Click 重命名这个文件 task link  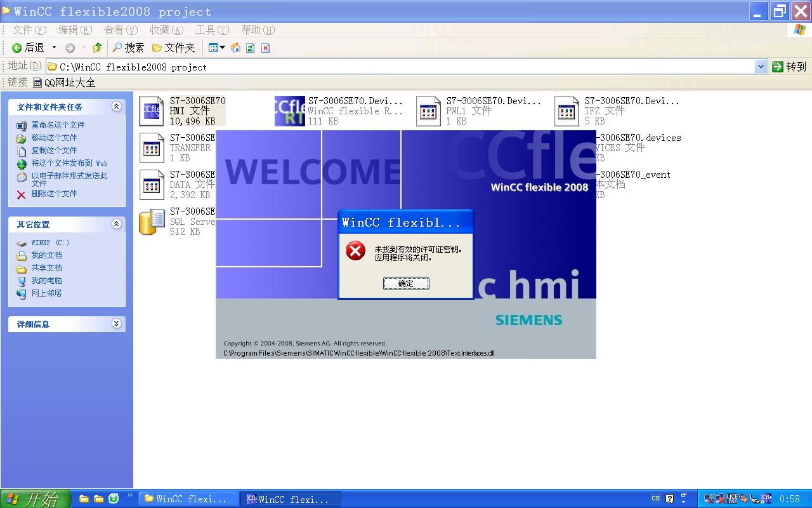[x=58, y=125]
